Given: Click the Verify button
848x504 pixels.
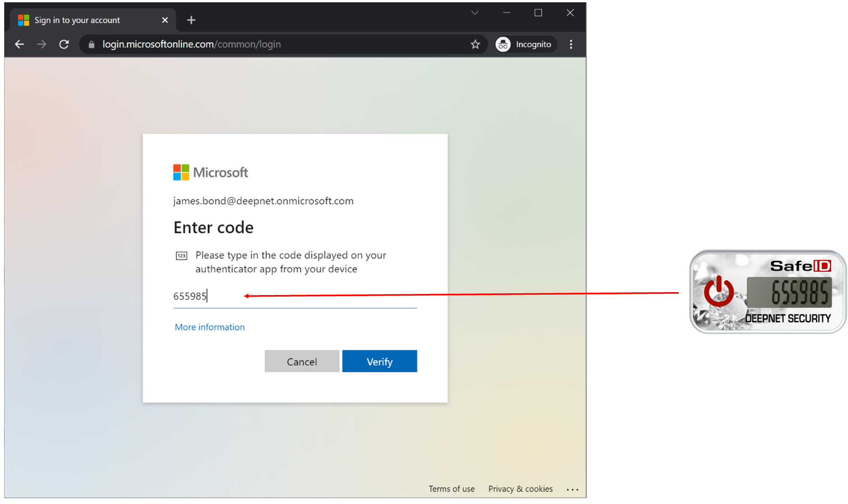Looking at the screenshot, I should [379, 361].
